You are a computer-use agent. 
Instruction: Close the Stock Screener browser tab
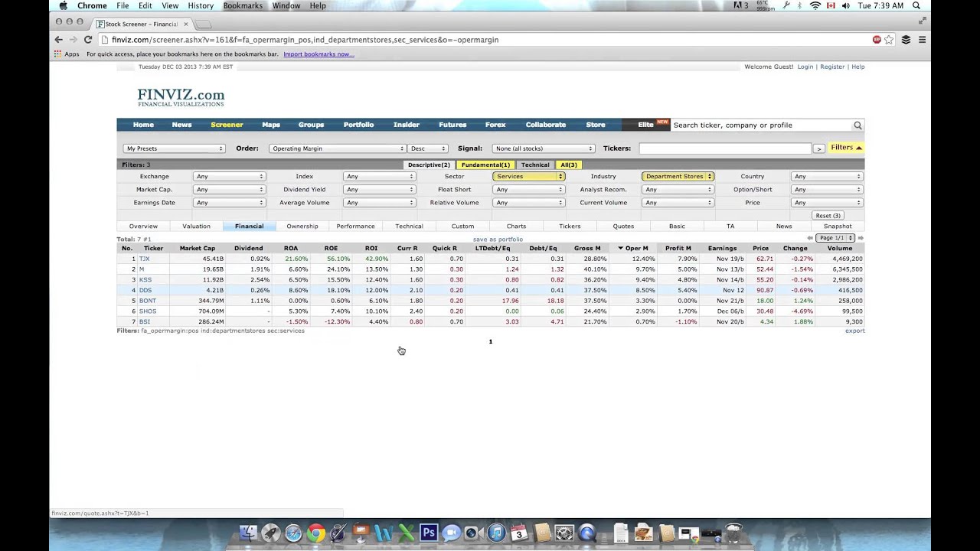185,24
